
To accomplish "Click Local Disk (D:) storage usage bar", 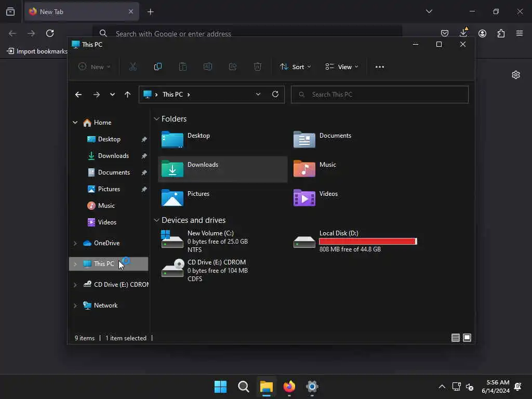I will tap(368, 241).
